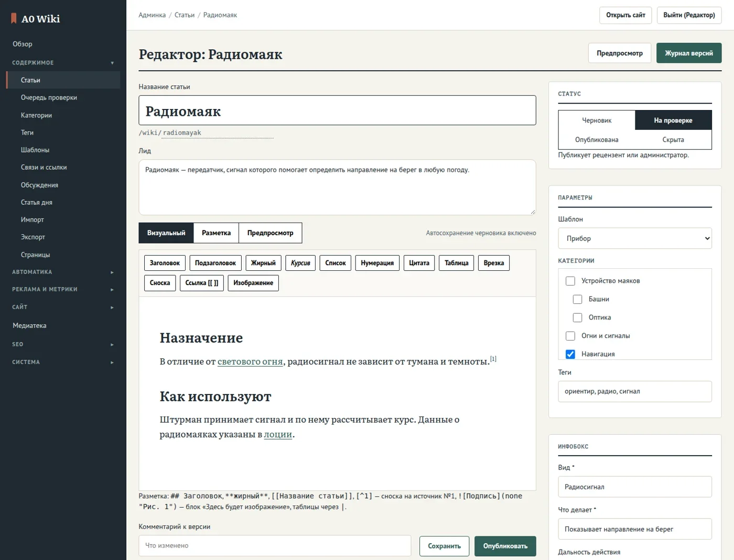This screenshot has width=734, height=560.
Task: Click the green Опубликовать button
Action: point(505,546)
